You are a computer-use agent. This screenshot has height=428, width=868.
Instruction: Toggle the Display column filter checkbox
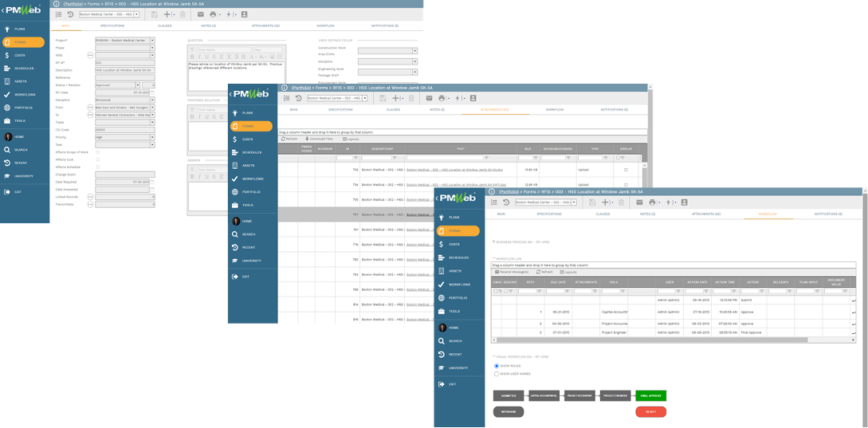tap(619, 158)
